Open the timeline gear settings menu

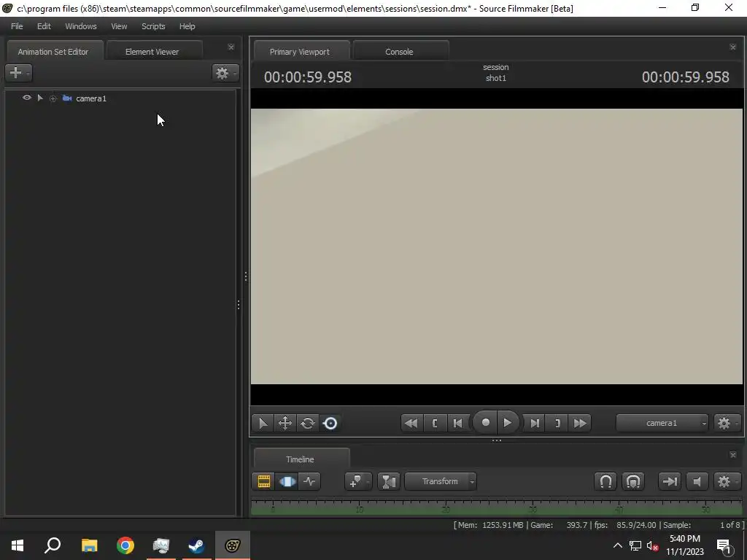(x=726, y=481)
